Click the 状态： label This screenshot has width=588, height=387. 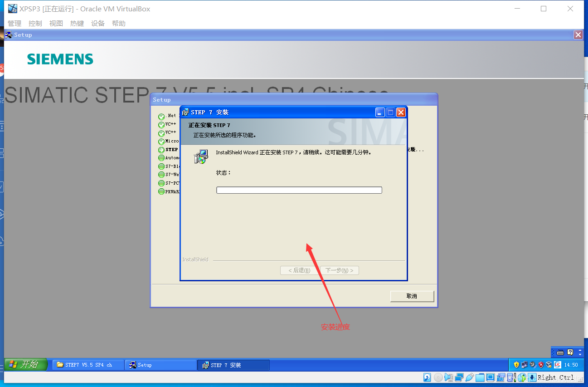(x=224, y=173)
